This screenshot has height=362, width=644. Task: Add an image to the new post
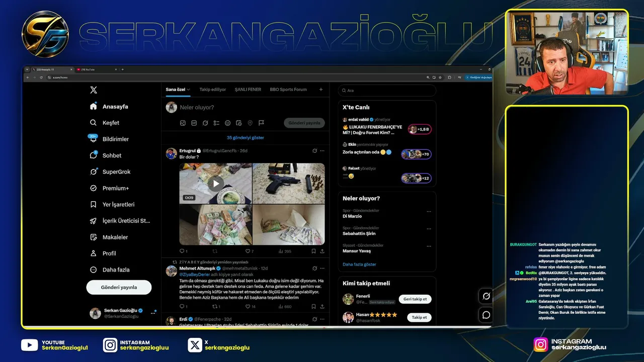183,123
